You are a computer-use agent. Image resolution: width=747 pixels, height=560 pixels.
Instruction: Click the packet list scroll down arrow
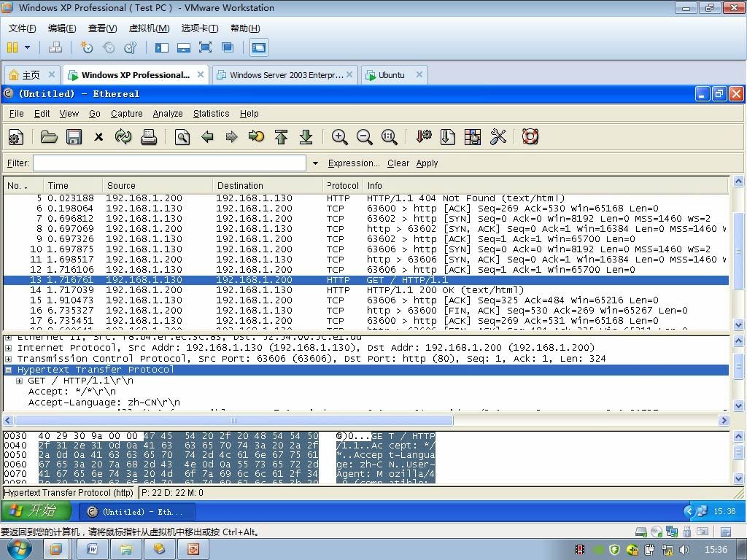tap(738, 324)
